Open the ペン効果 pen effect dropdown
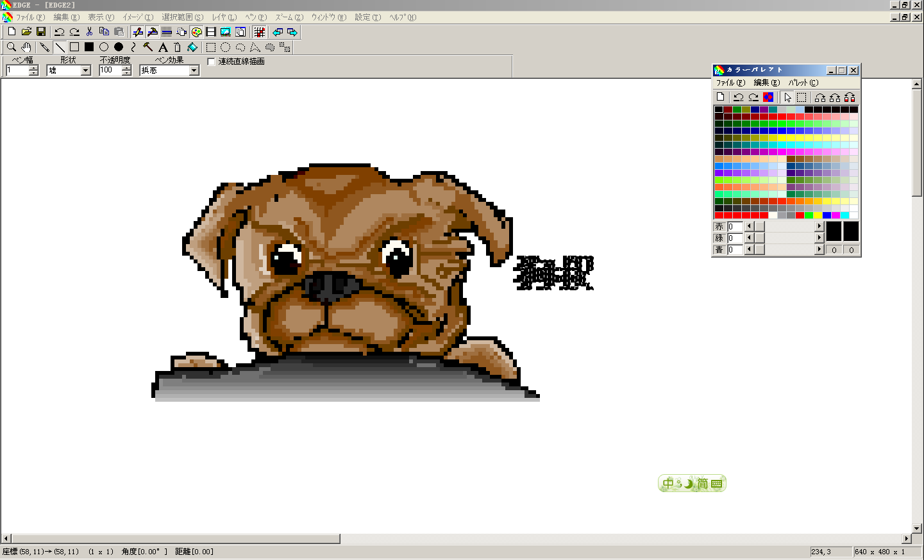This screenshot has height=560, width=924. [194, 70]
